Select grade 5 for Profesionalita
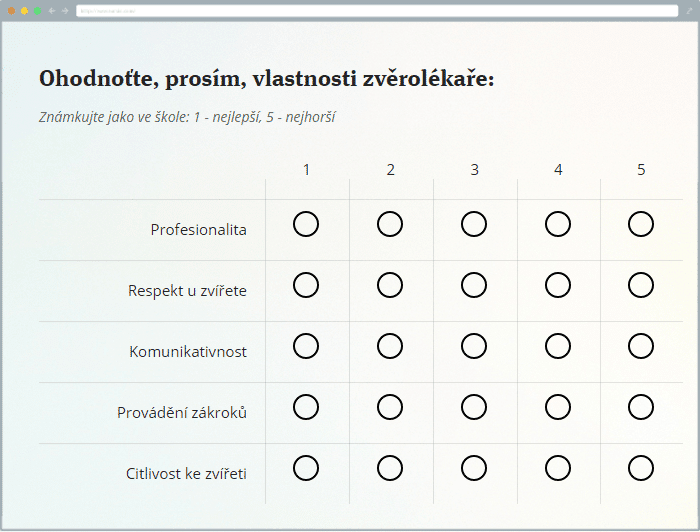The width and height of the screenshot is (700, 532). point(641,224)
